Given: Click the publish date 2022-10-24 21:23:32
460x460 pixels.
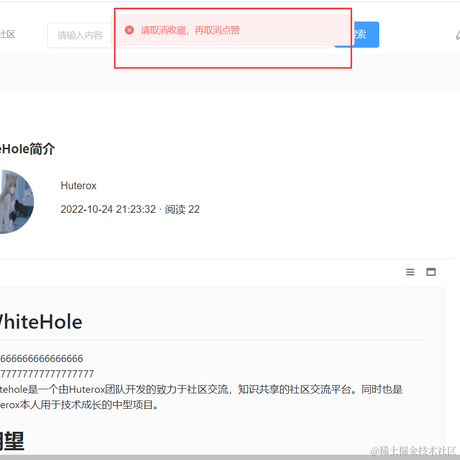Looking at the screenshot, I should click(108, 209).
